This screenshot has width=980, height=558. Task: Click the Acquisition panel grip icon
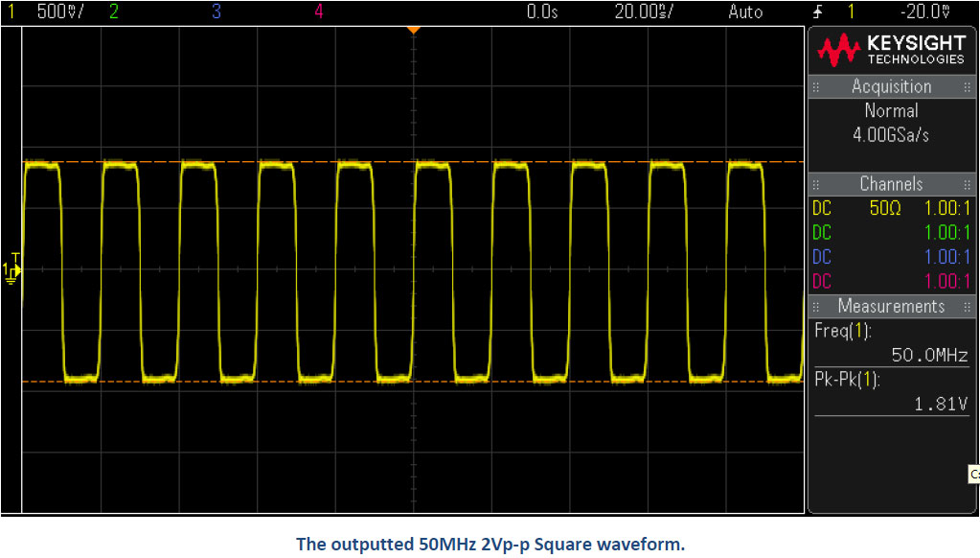817,86
